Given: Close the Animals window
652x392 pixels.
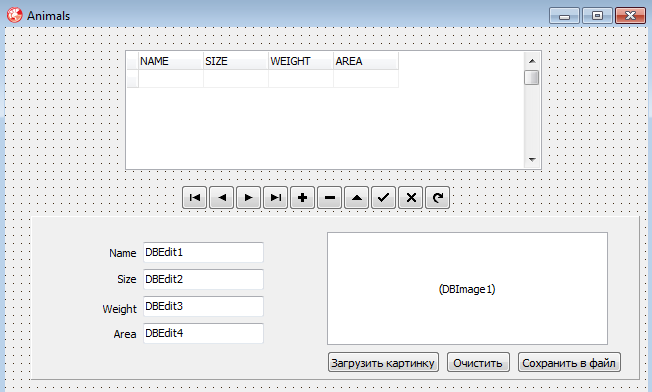Looking at the screenshot, I should coord(630,16).
